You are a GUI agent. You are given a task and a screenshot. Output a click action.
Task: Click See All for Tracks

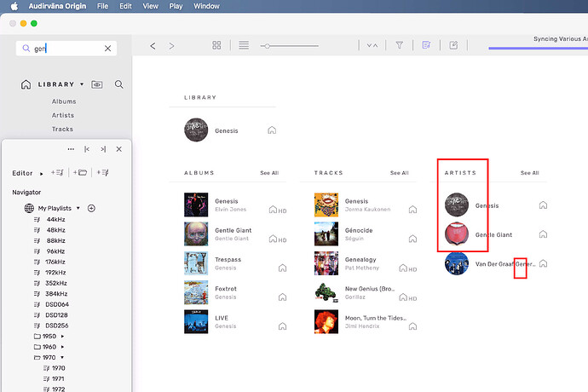pos(400,173)
